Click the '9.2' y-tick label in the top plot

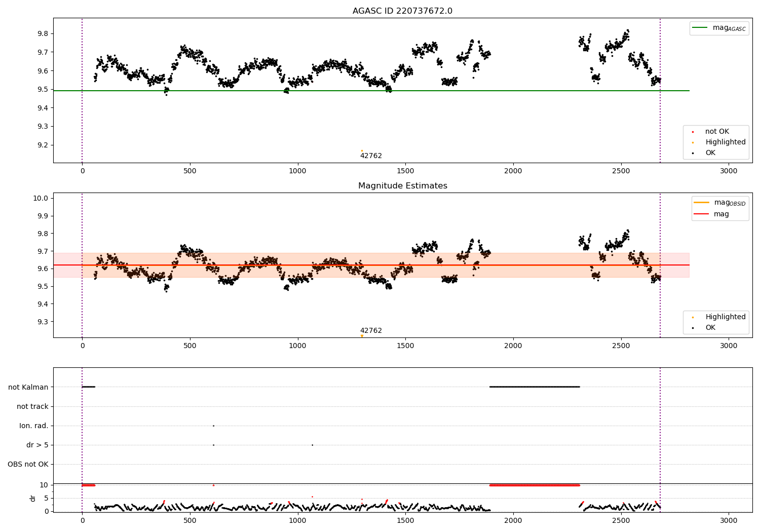[x=43, y=145]
